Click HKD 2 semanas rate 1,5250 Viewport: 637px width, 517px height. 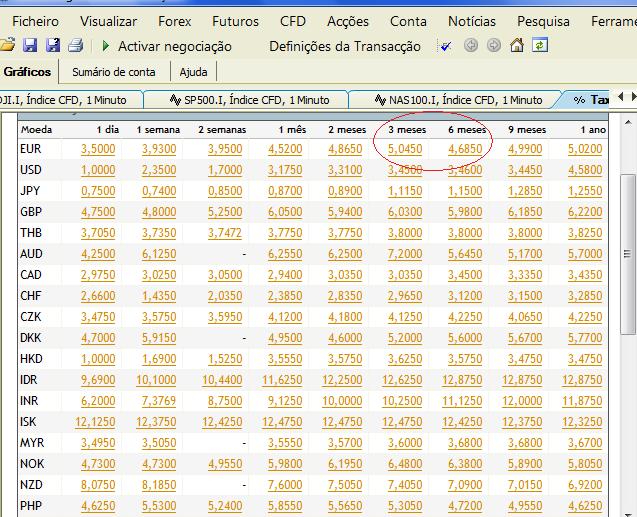225,359
